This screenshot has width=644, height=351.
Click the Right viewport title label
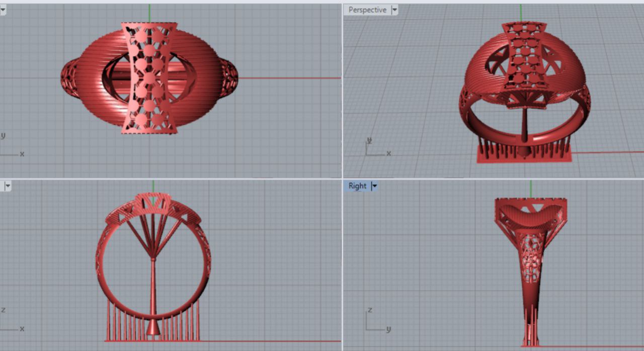pos(357,186)
